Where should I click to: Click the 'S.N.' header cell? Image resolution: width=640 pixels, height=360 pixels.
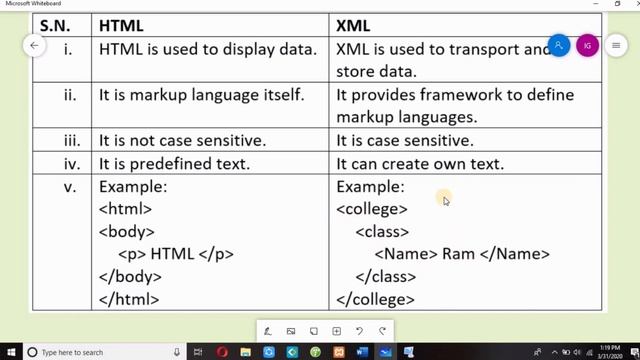(x=62, y=25)
